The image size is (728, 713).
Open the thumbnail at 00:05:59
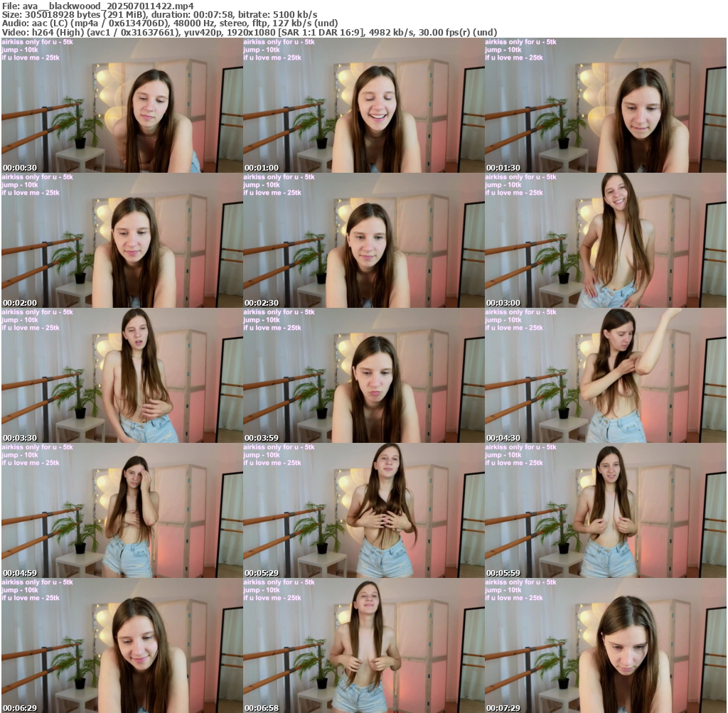click(605, 510)
